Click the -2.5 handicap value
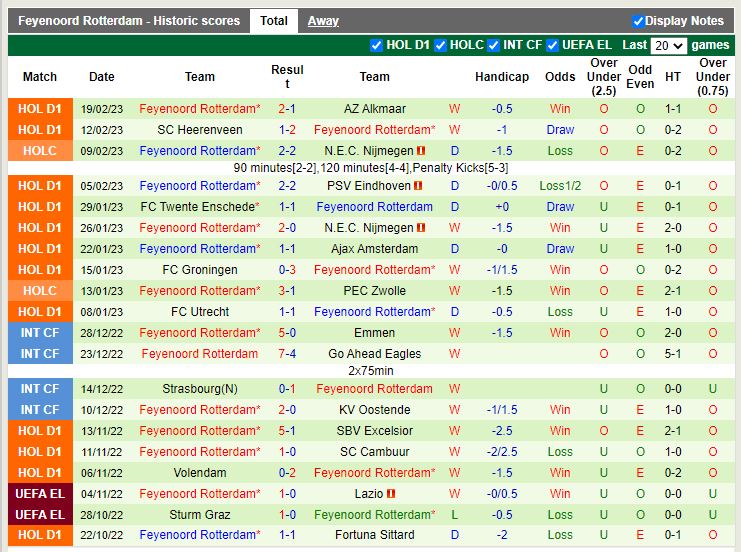 pos(502,431)
